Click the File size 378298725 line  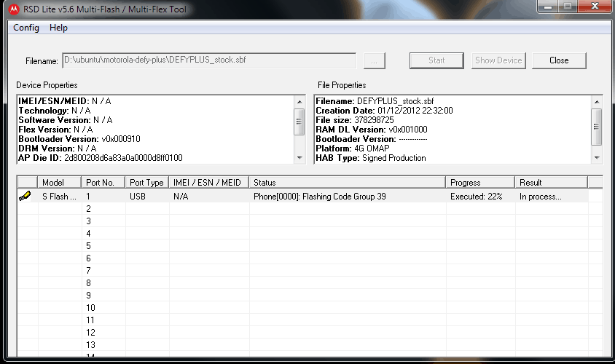tap(355, 120)
